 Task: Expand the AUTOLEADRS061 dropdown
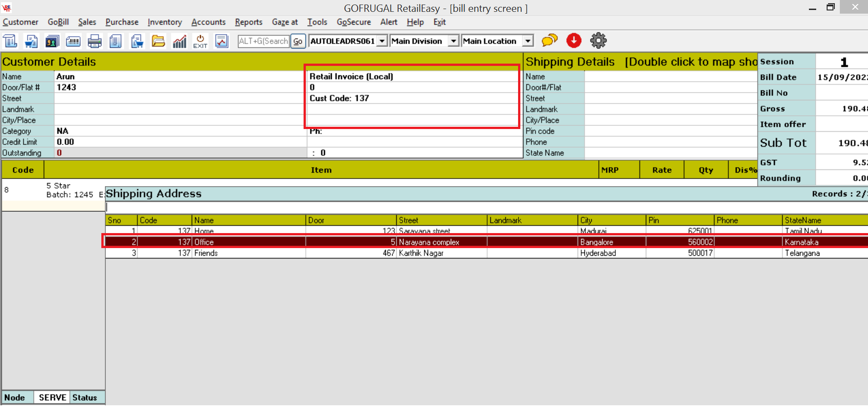[x=382, y=41]
